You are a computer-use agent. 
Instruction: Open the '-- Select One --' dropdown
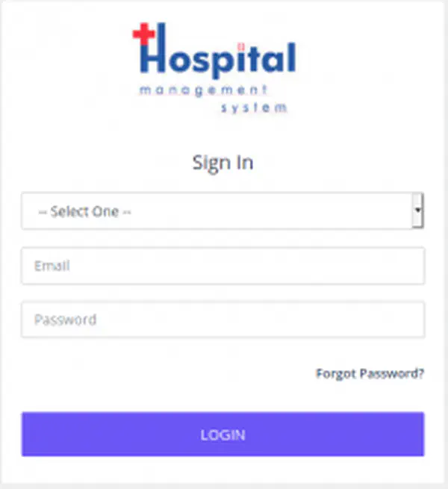tap(223, 211)
